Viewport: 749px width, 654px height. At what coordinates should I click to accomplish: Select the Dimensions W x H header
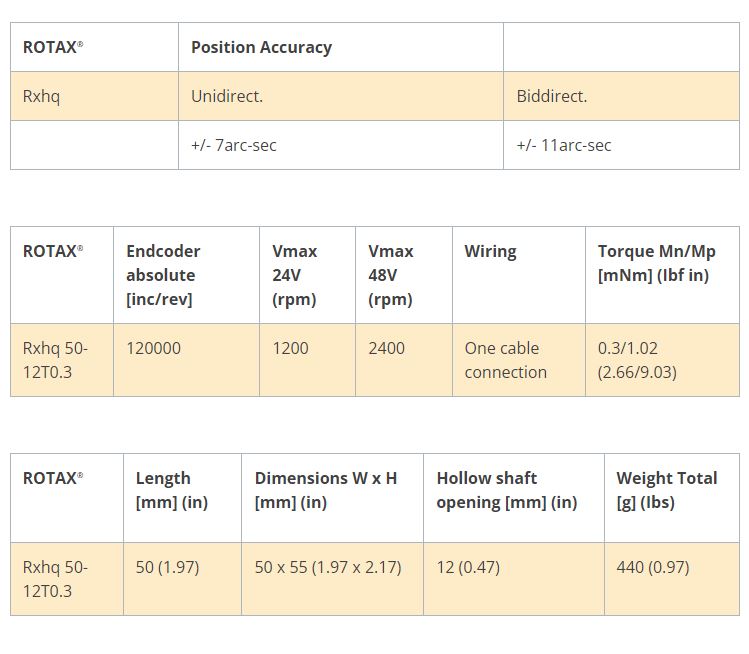(325, 490)
